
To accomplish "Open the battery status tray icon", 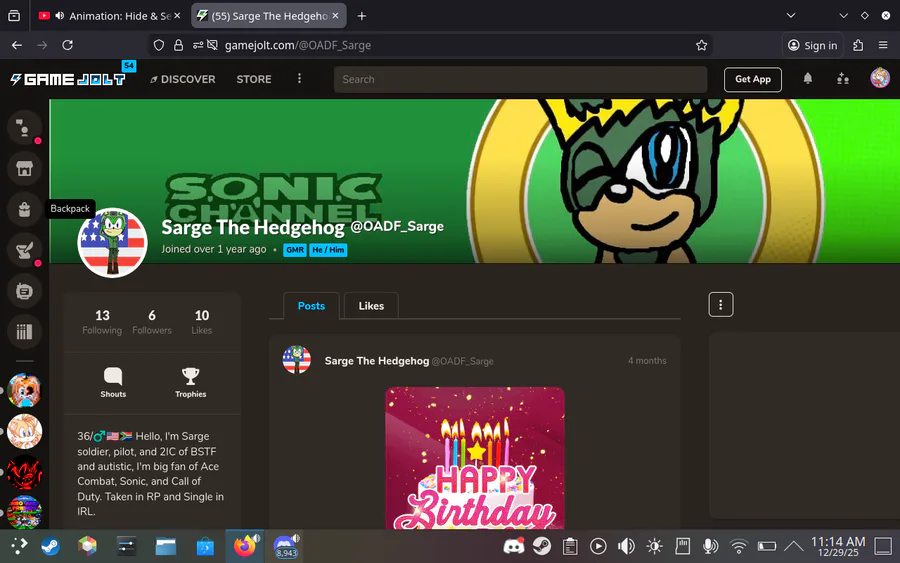I will tap(766, 546).
